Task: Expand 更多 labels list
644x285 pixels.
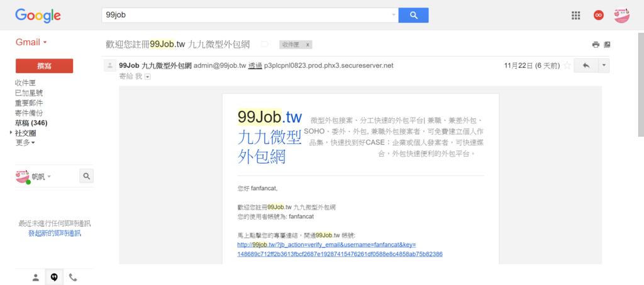Action: coord(25,142)
